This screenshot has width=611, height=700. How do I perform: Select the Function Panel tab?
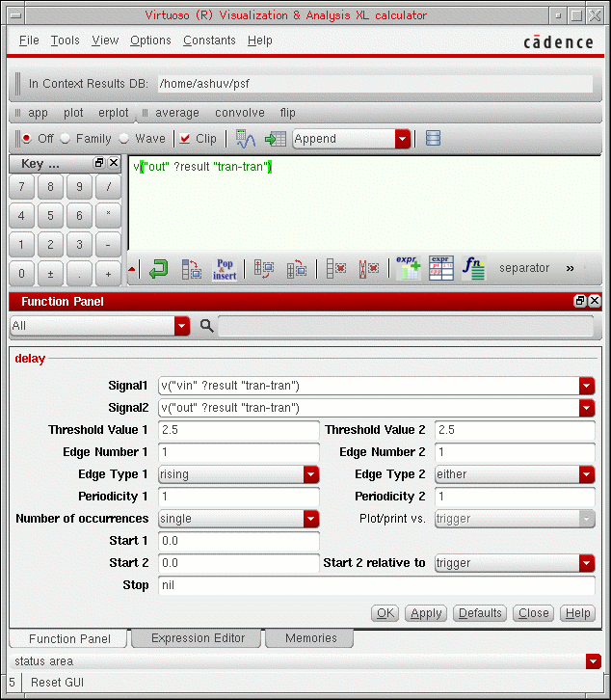69,639
